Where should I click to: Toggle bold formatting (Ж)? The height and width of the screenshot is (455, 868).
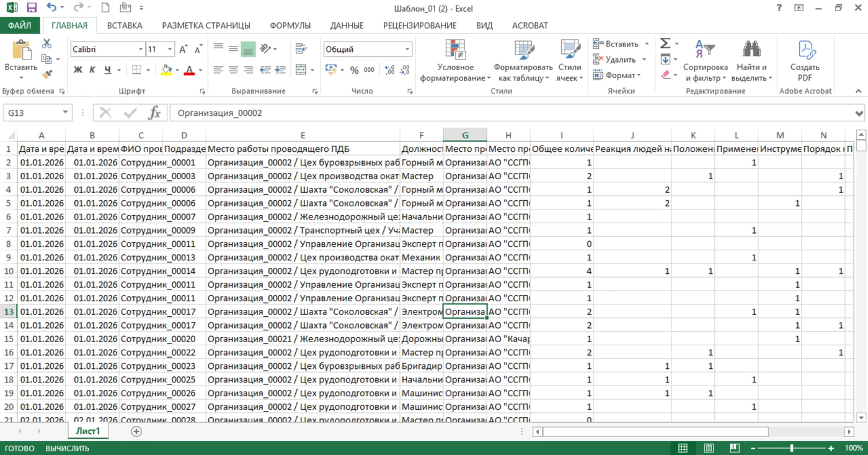[x=77, y=70]
